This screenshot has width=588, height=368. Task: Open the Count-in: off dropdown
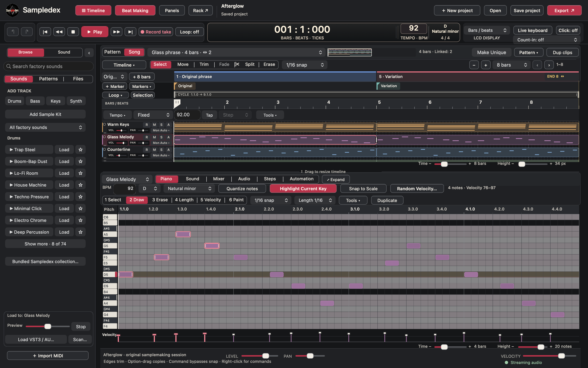(547, 40)
